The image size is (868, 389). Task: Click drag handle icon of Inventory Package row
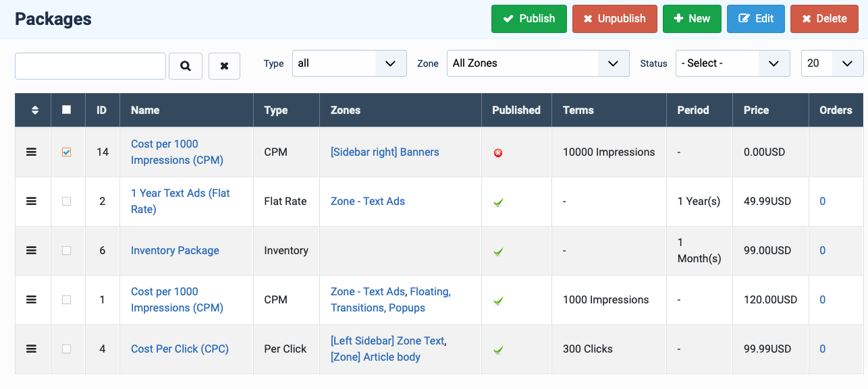click(31, 250)
